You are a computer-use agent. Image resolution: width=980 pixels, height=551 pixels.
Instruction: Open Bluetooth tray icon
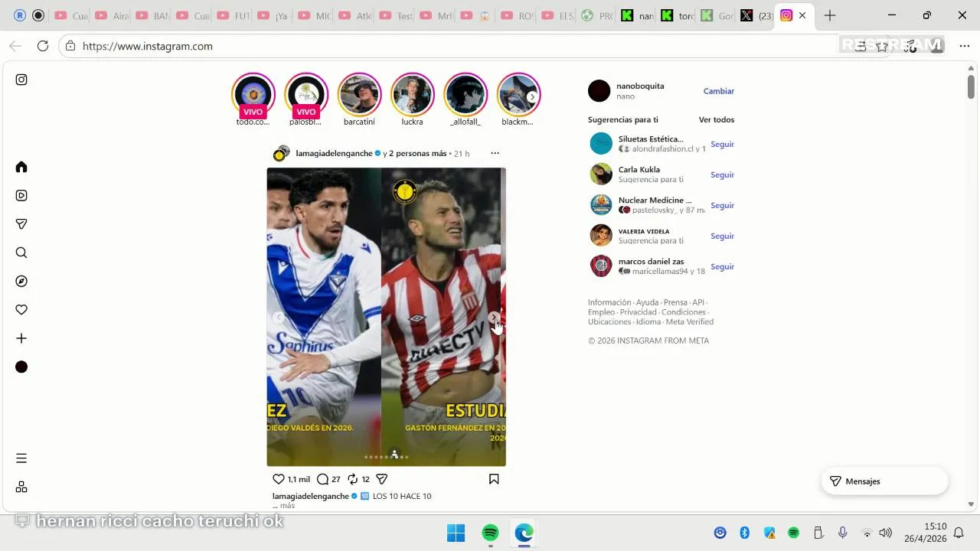744,533
